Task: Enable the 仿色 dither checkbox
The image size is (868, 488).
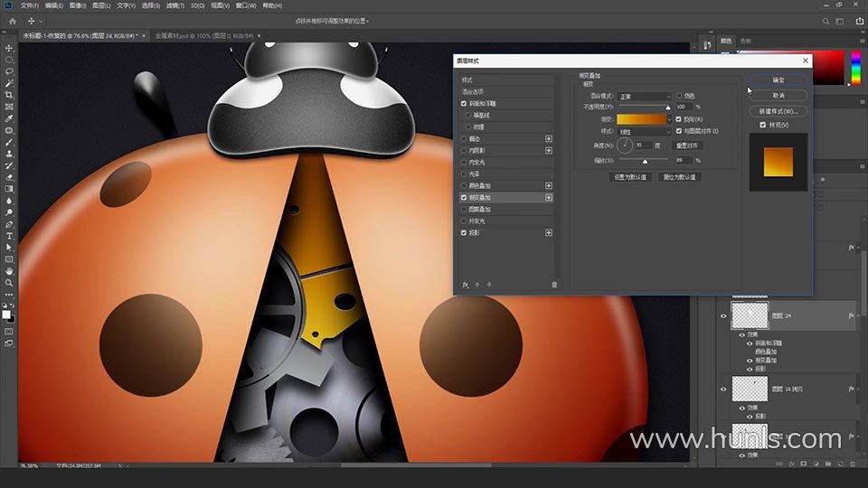Action: pyautogui.click(x=680, y=96)
